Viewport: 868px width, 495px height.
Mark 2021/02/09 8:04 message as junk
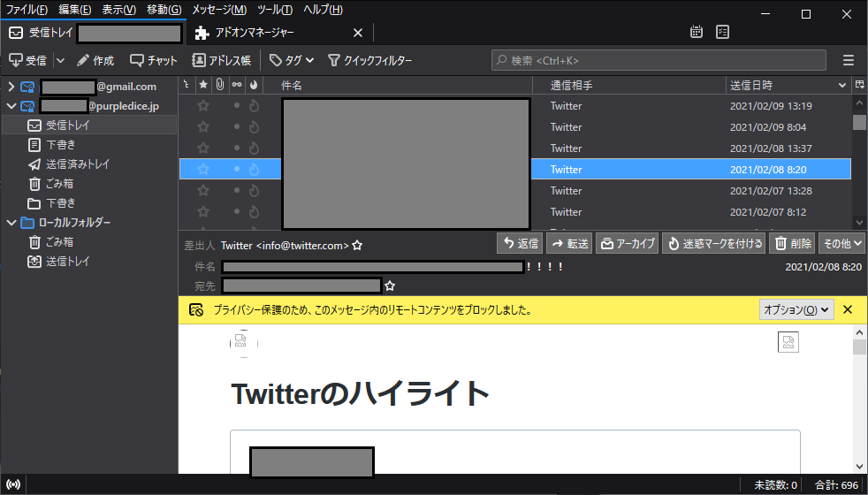pyautogui.click(x=254, y=126)
